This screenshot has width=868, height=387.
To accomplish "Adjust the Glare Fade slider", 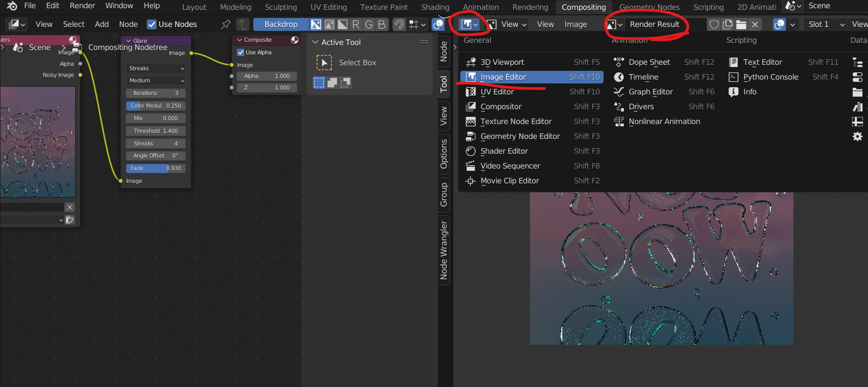I will tap(156, 168).
